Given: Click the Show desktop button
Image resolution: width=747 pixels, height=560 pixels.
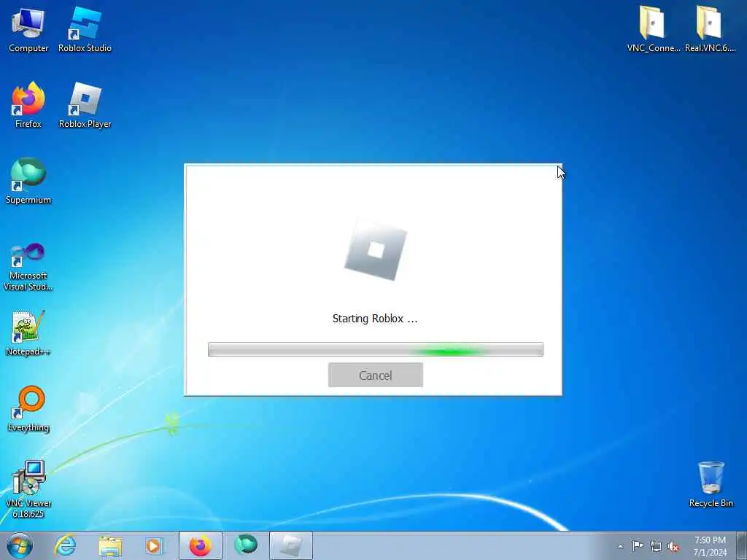Looking at the screenshot, I should coord(742,545).
